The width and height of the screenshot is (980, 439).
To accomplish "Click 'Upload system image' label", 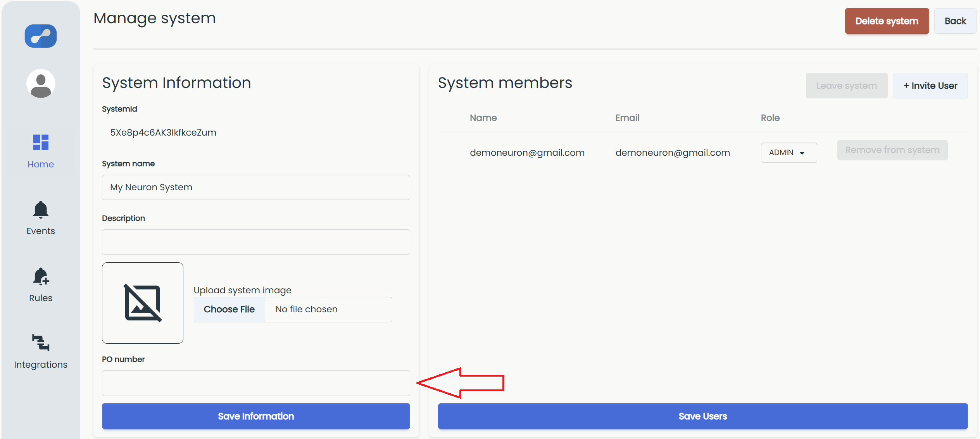I will tap(243, 290).
